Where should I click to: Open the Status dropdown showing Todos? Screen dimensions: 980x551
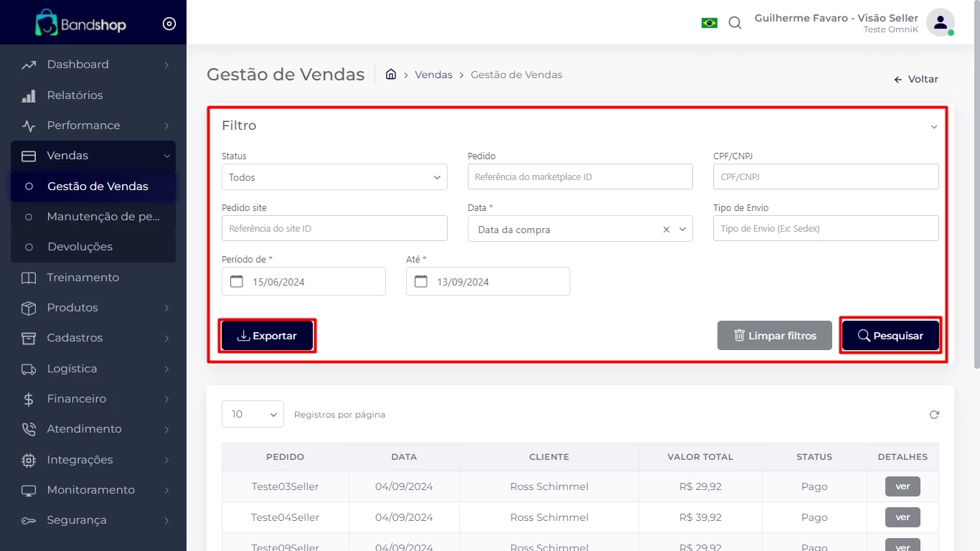(334, 177)
